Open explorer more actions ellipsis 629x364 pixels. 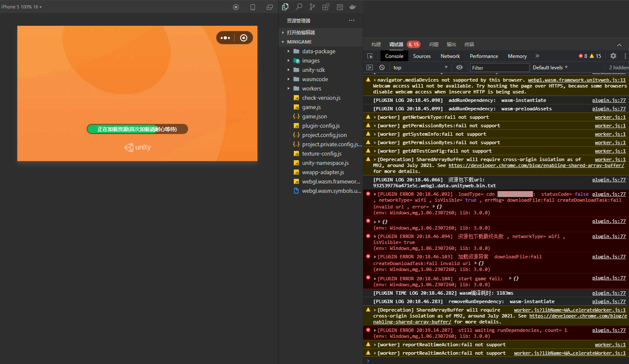[352, 20]
